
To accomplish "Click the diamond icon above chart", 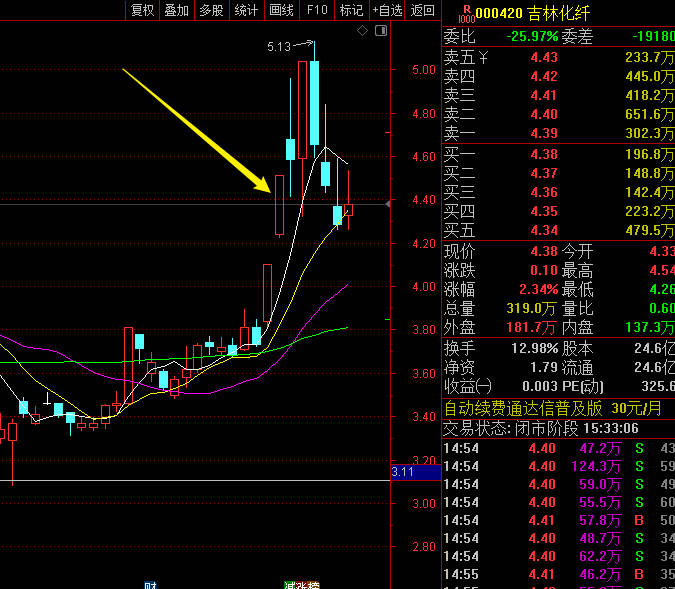I will point(362,32).
